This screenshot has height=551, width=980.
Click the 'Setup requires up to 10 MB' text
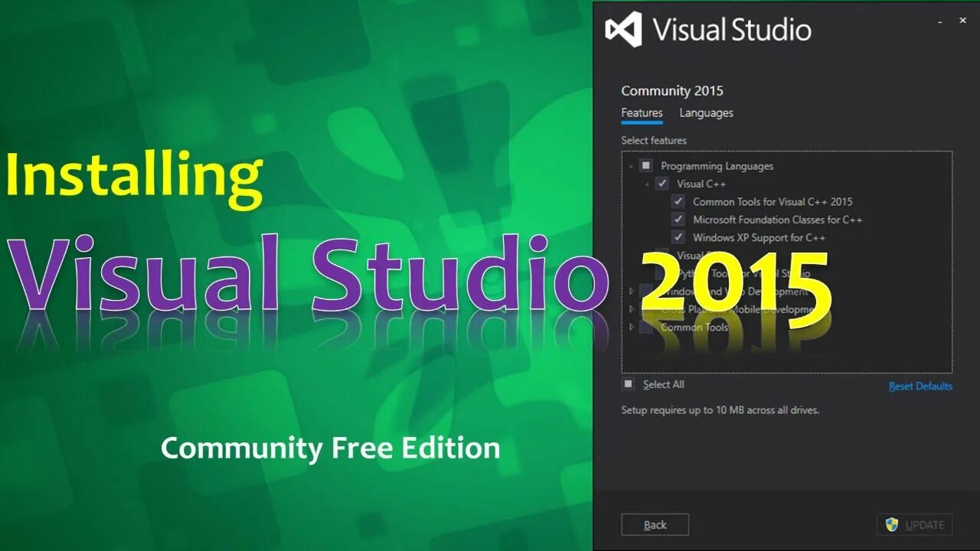tap(720, 410)
